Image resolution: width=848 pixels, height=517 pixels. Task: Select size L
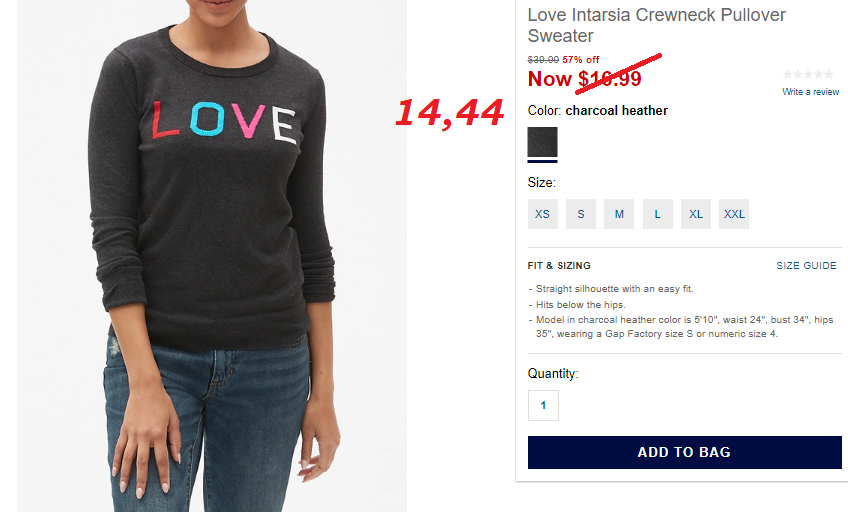tap(658, 214)
